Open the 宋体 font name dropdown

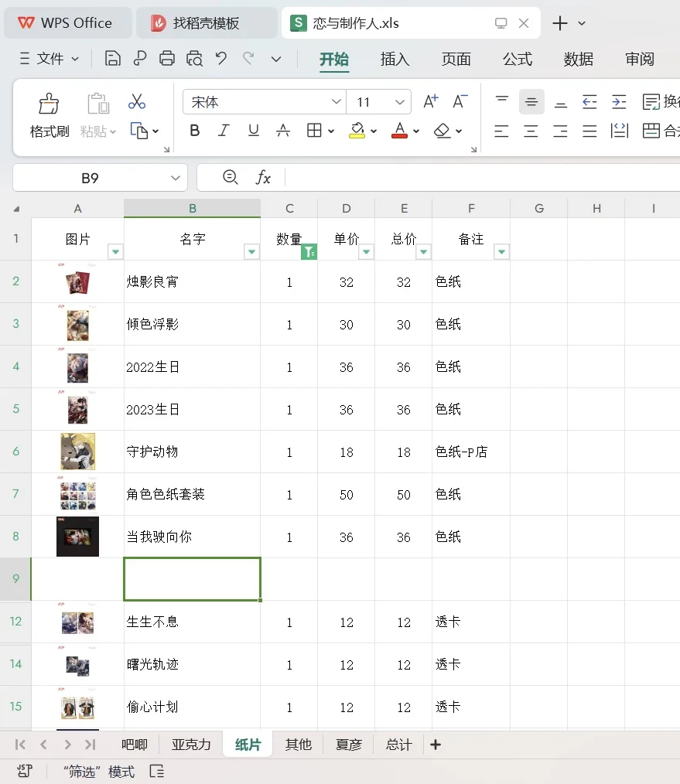pyautogui.click(x=337, y=101)
